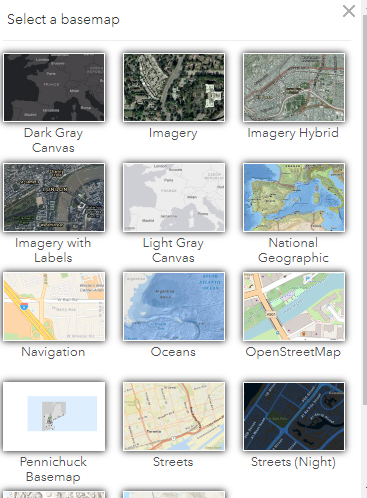Choose the Light Gray Canvas thumbnail
Viewport: 367px width, 498px height.
pos(174,197)
